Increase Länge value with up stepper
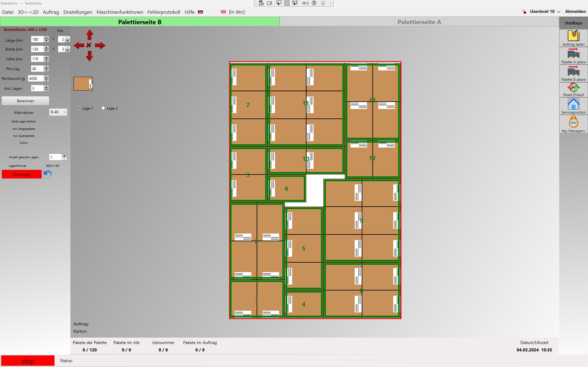 [46, 38]
